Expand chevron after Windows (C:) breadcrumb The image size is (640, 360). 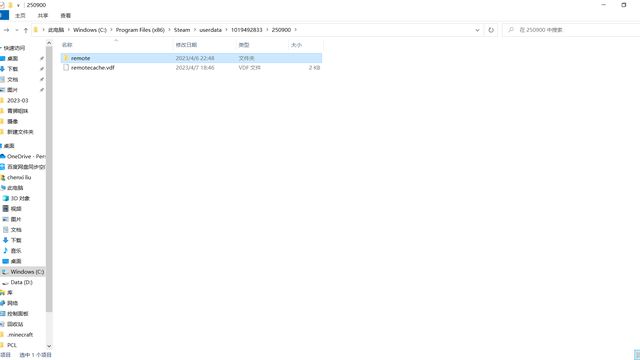(x=111, y=30)
